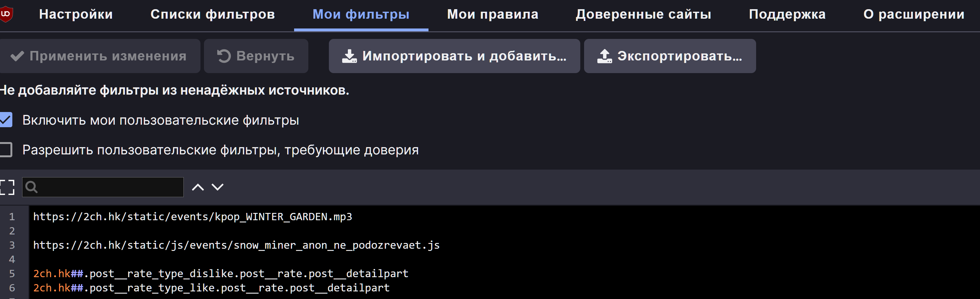Jump to previous search match arrow
Screen dimensions: 980x299
tap(198, 187)
